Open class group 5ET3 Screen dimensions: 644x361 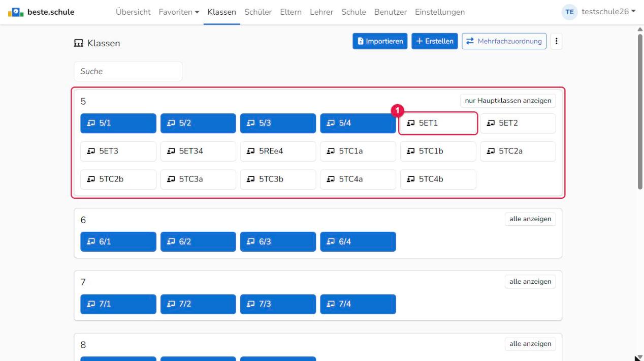pyautogui.click(x=118, y=151)
